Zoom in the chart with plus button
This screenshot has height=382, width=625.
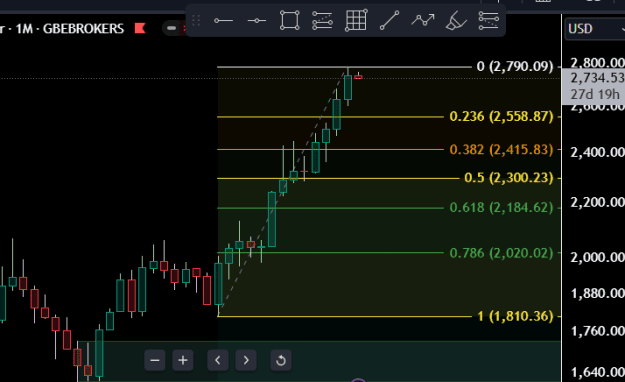click(183, 360)
